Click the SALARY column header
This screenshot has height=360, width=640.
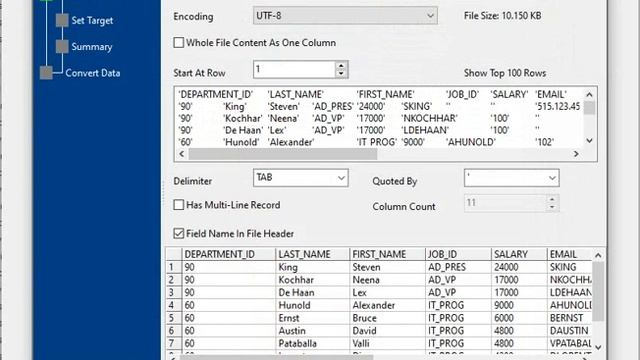[519, 254]
